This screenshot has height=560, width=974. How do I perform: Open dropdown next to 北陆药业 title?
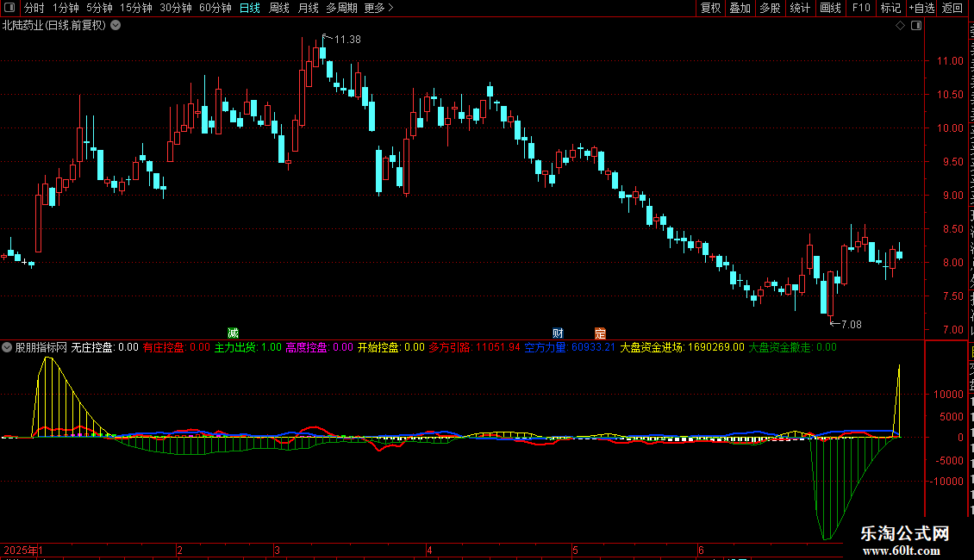[116, 26]
